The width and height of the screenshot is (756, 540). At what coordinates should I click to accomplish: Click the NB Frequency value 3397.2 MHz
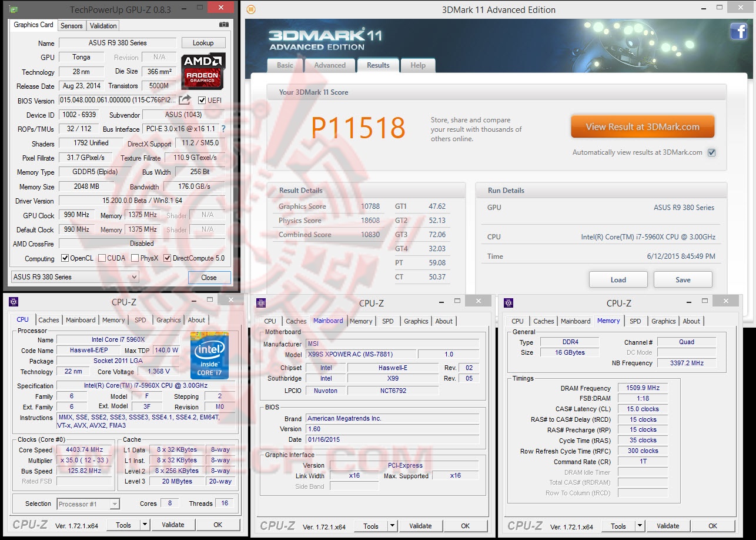(687, 363)
